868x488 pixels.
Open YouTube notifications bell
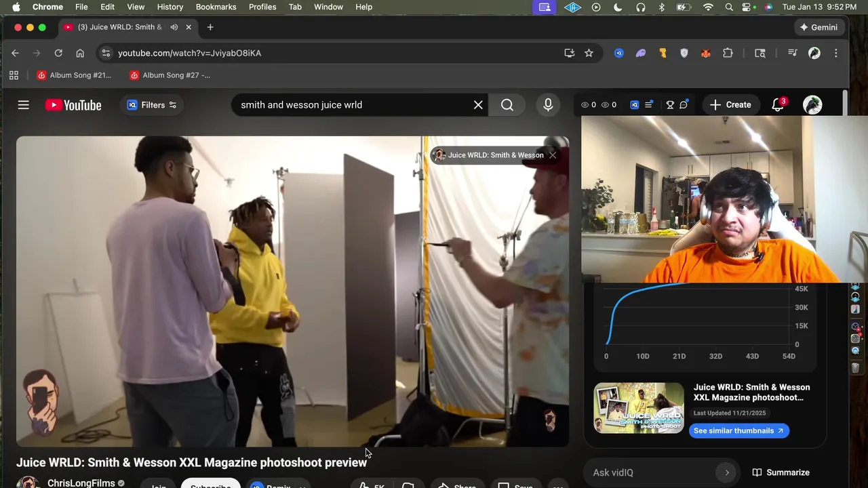(778, 105)
